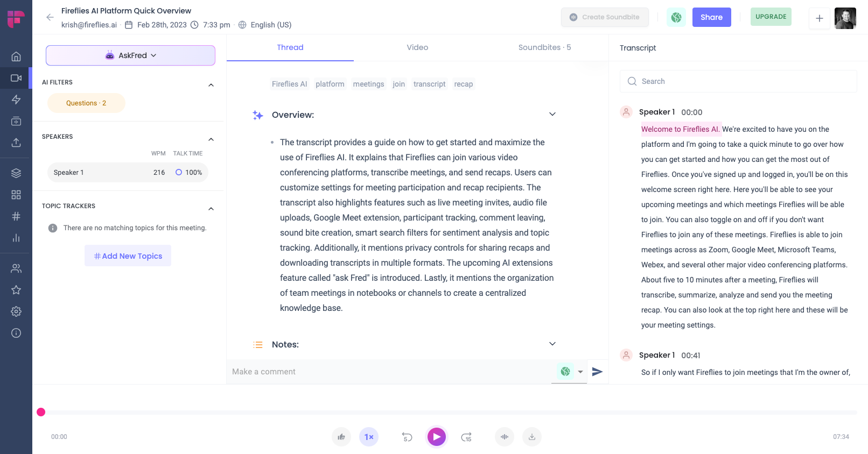
Task: Click Add New Topics button
Action: [x=128, y=256]
